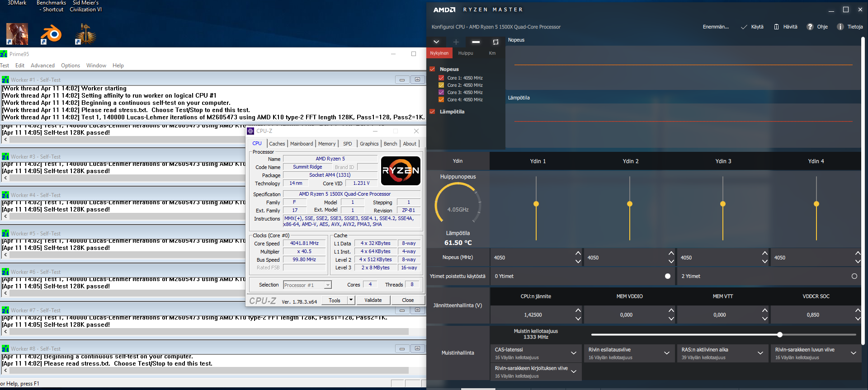Image resolution: width=868 pixels, height=390 pixels.
Task: Click the CPU-Z Close button
Action: pos(408,300)
